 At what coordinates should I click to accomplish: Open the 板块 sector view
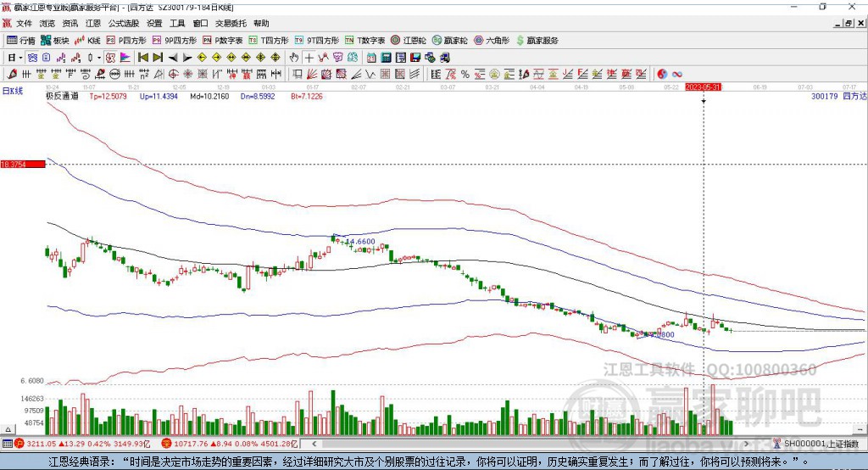(55, 41)
